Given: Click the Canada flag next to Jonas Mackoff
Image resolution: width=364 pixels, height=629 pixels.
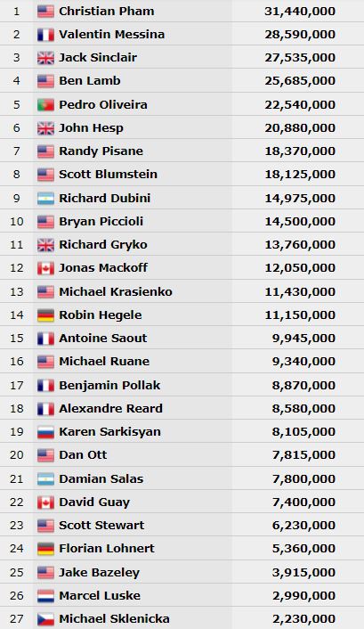Looking at the screenshot, I should (x=45, y=268).
